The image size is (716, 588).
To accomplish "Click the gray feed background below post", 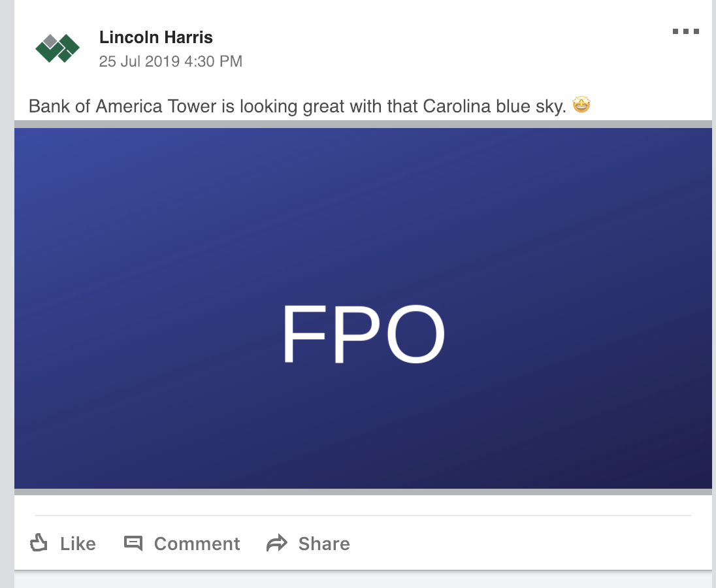I will [x=363, y=580].
